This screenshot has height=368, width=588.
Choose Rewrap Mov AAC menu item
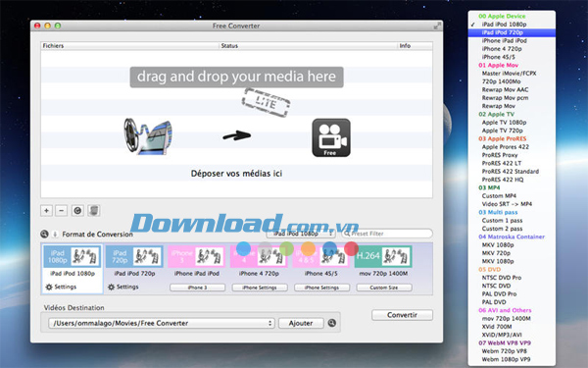tap(512, 89)
